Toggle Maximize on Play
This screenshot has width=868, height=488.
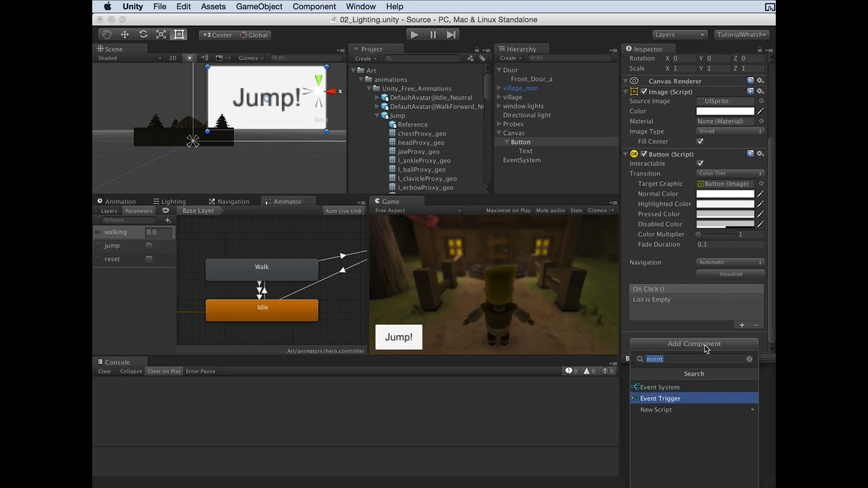pos(508,211)
